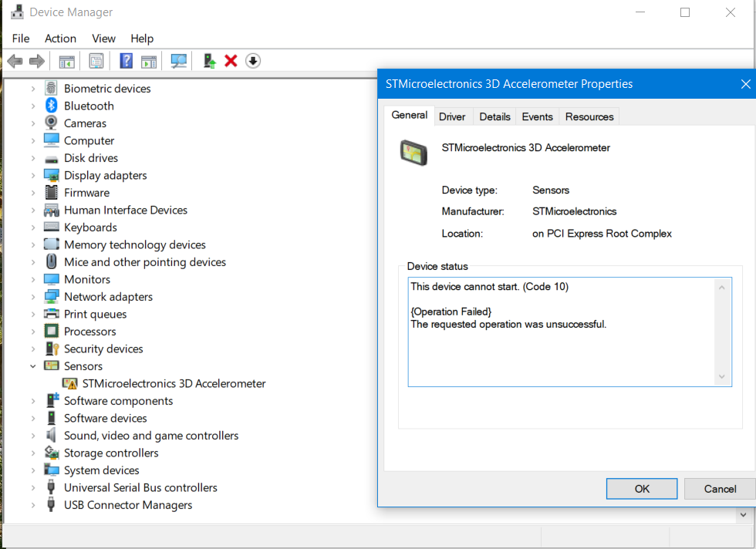This screenshot has width=756, height=549.
Task: Expand the Software components node
Action: point(32,401)
